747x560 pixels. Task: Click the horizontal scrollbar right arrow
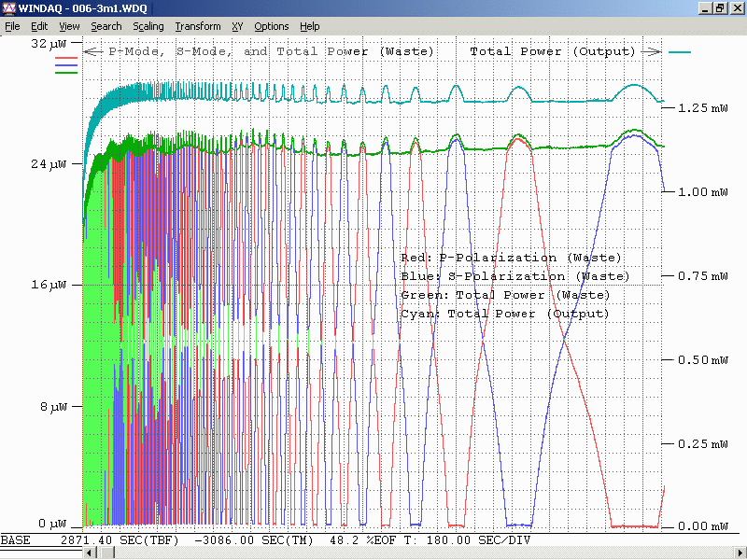740,553
